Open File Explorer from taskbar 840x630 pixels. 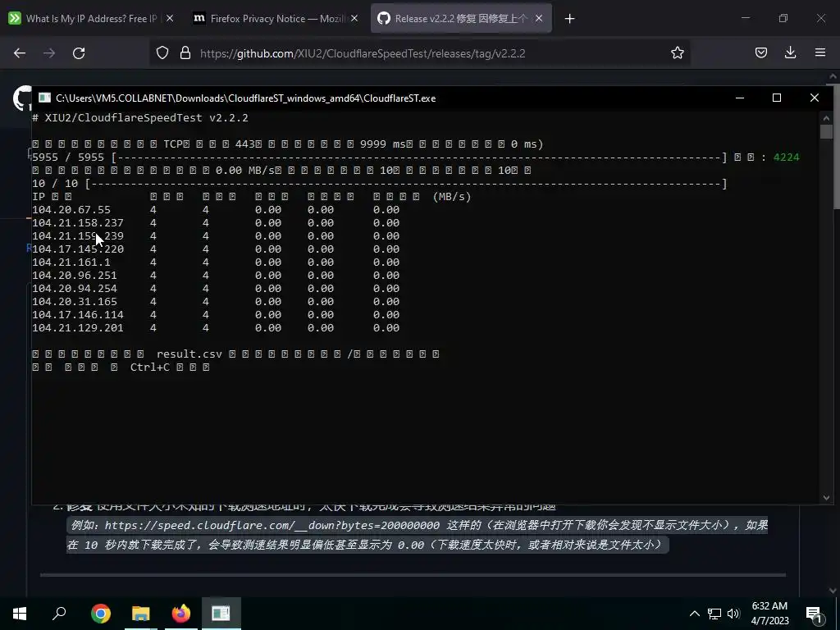pos(141,614)
